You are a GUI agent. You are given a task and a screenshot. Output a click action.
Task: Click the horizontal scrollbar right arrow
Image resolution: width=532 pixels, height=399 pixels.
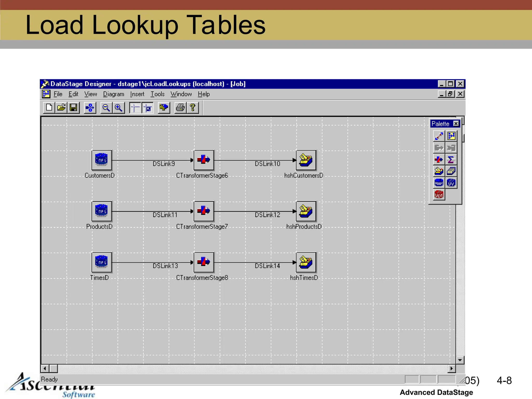pyautogui.click(x=451, y=368)
